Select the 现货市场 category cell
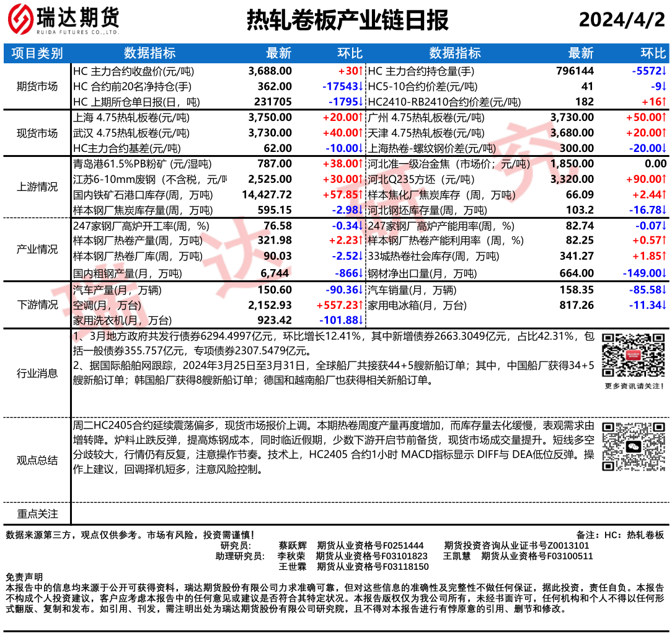Screen dimensions: 672x635 tap(37, 133)
